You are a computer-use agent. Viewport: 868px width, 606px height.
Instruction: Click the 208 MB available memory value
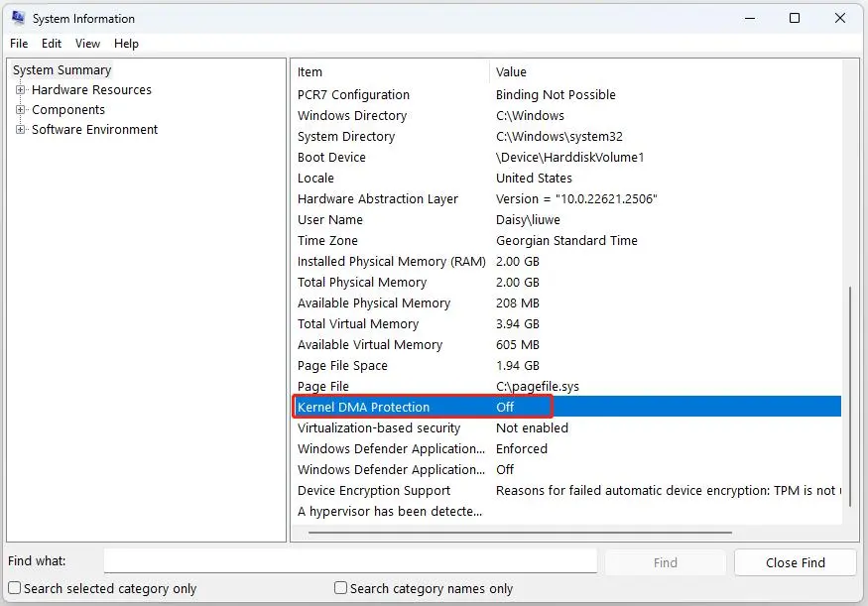point(517,303)
